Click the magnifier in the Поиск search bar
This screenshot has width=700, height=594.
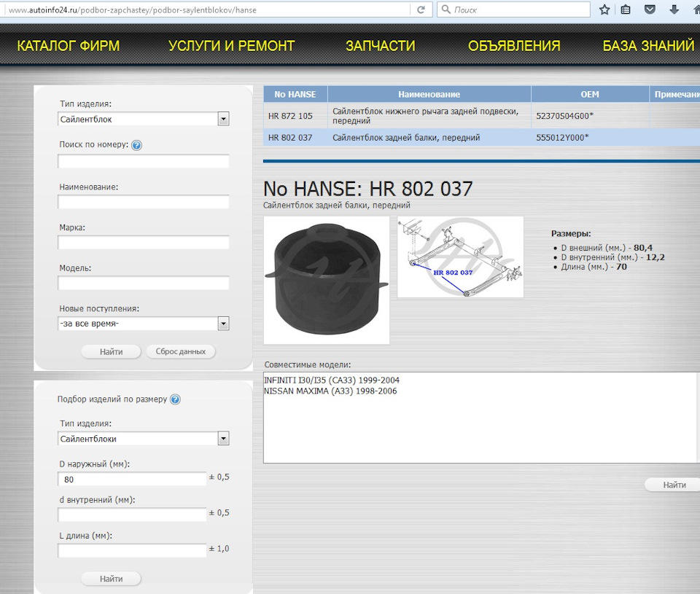446,9
